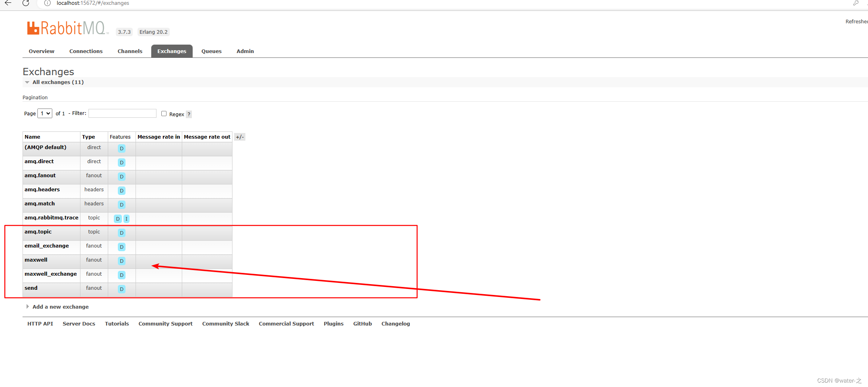Viewport: 868px width, 387px height.
Task: Open the Plugins footer link
Action: pyautogui.click(x=334, y=324)
